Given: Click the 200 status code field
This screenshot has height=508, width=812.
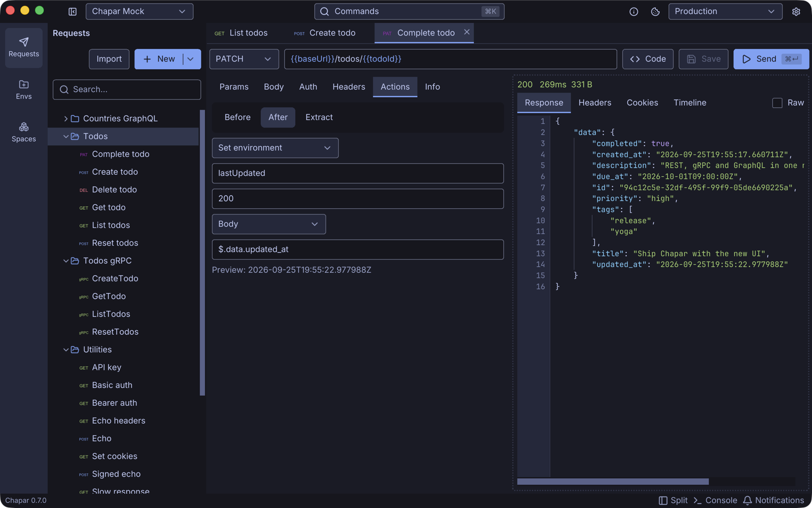Looking at the screenshot, I should pyautogui.click(x=358, y=199).
